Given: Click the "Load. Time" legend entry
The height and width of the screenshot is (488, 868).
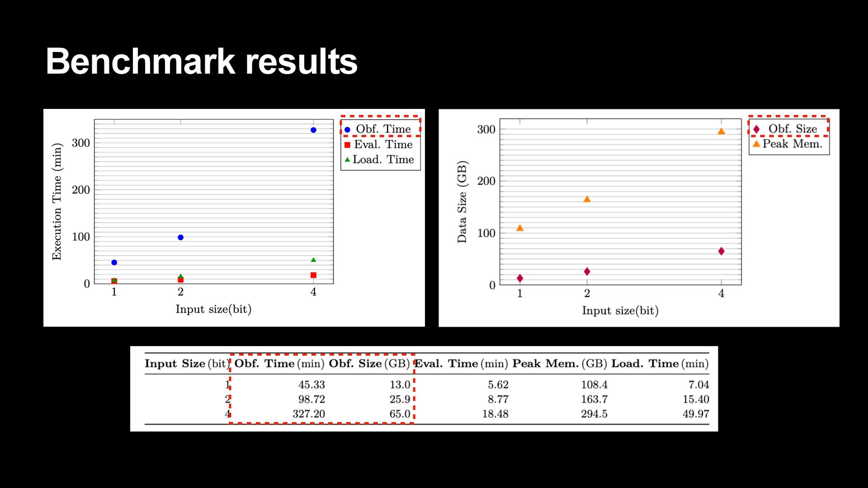Looking at the screenshot, I should 379,160.
